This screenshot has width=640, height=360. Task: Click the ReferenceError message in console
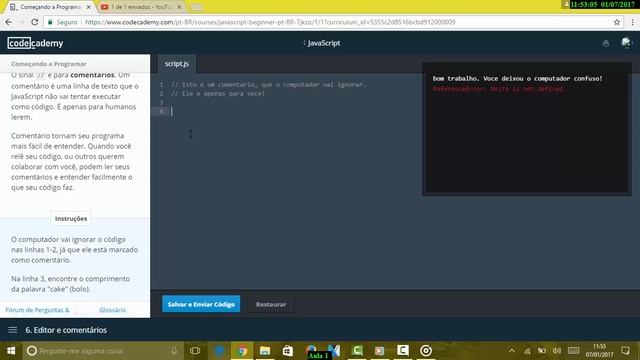(498, 89)
